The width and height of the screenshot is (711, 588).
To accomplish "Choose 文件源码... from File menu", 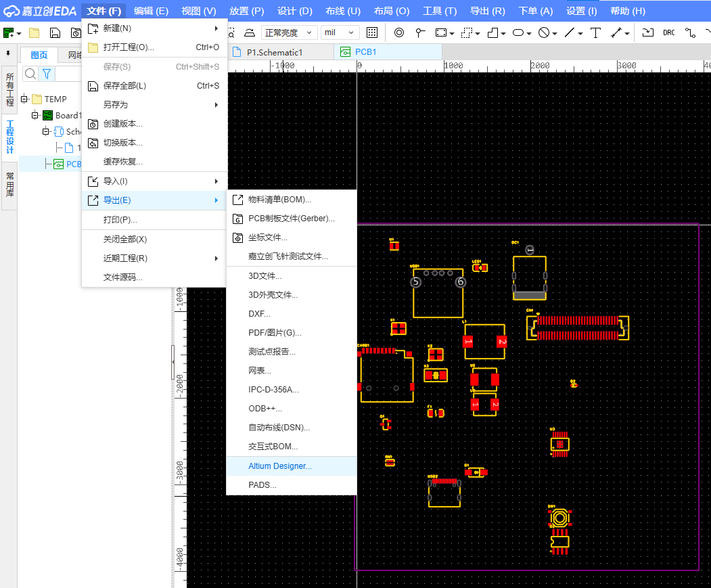I will point(154,277).
